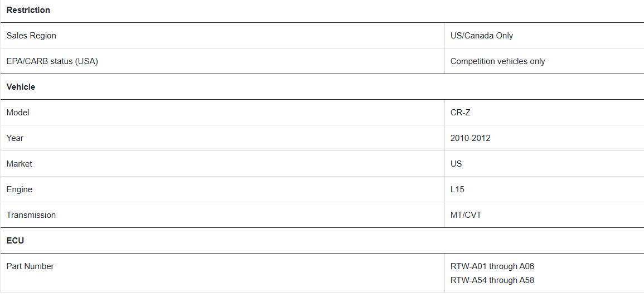Click the Model row label
This screenshot has width=644, height=302.
(x=18, y=113)
